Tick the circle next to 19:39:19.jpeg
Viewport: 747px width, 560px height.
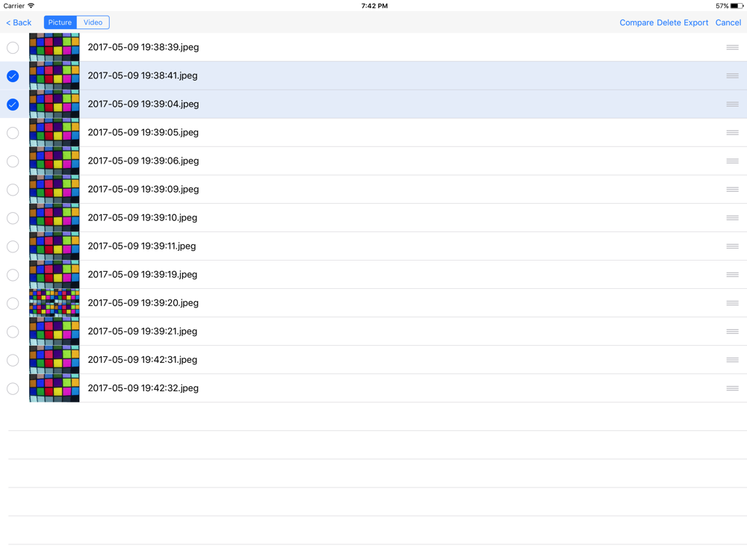click(x=13, y=275)
